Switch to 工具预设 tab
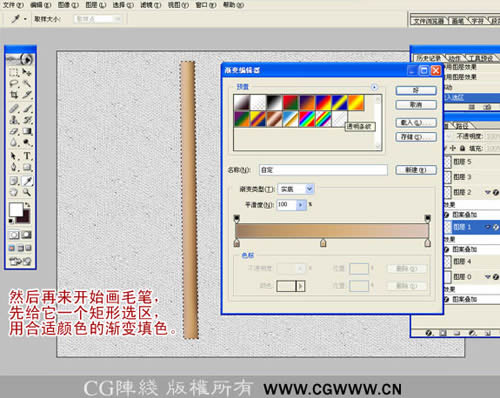The height and width of the screenshot is (398, 500). [480, 59]
